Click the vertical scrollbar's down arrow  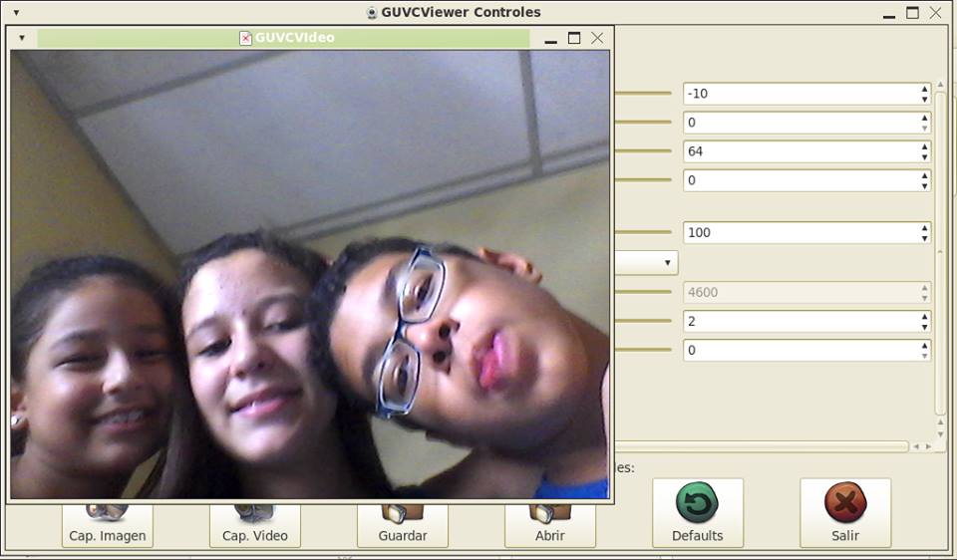click(940, 433)
